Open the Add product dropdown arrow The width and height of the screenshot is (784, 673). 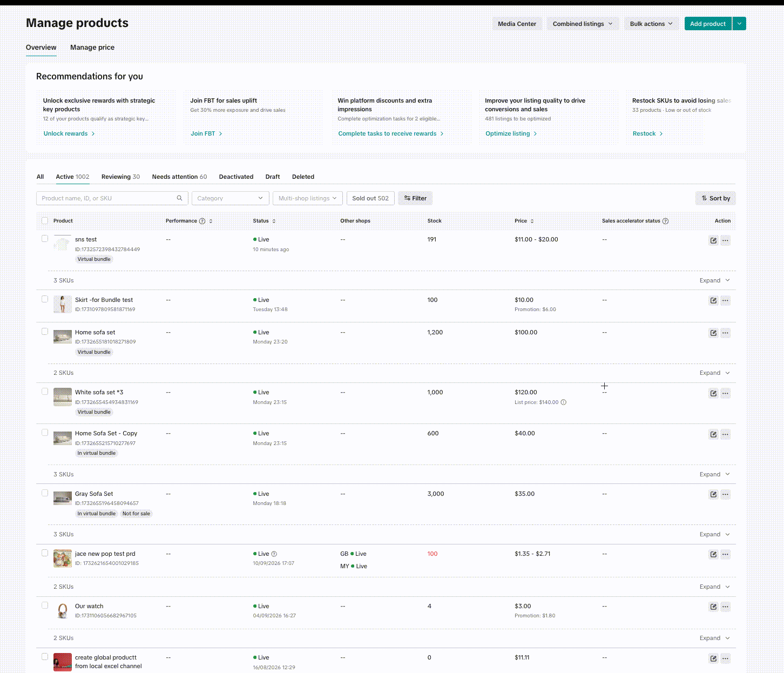pyautogui.click(x=740, y=24)
